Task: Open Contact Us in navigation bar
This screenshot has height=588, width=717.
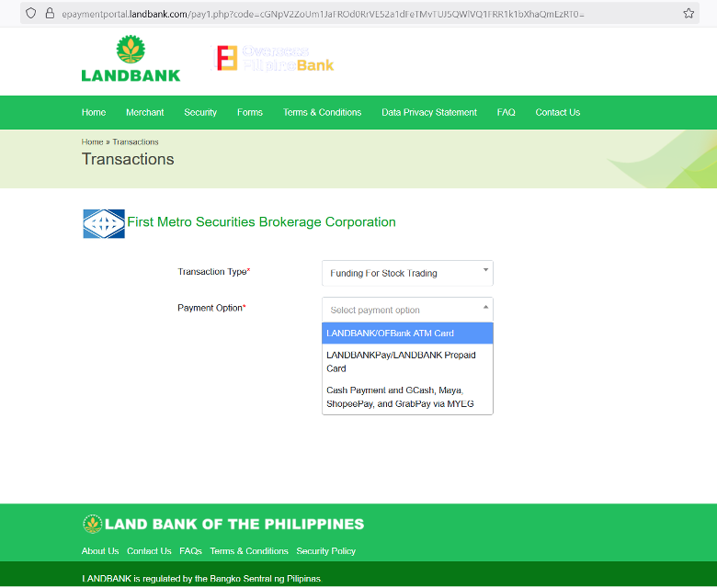Action: [x=557, y=112]
